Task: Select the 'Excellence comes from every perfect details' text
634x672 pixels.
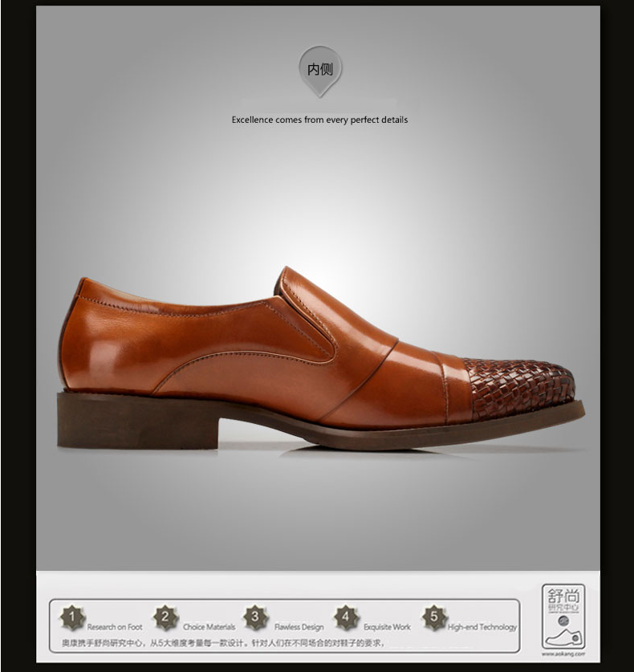Action: coord(319,120)
